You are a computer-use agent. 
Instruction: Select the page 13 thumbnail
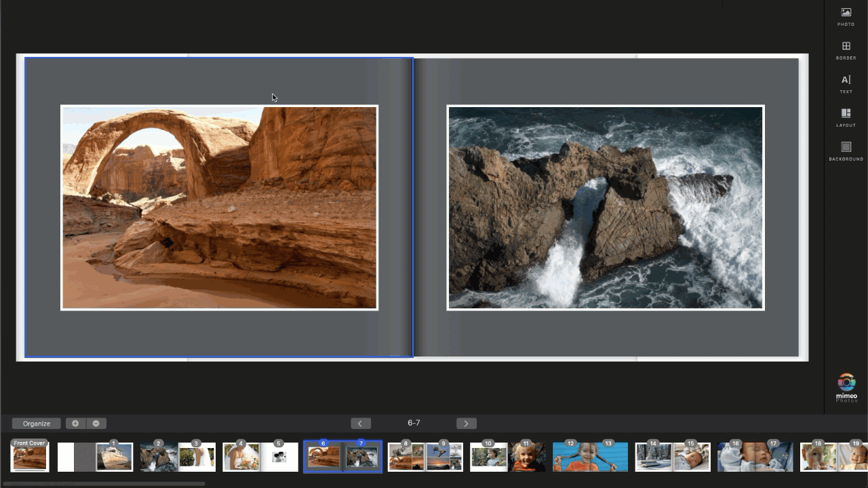(610, 457)
